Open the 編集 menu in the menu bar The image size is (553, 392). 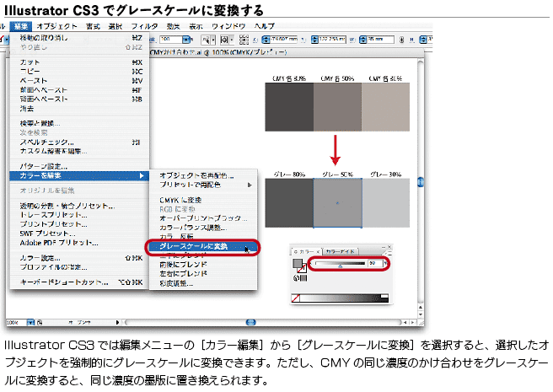pyautogui.click(x=21, y=26)
